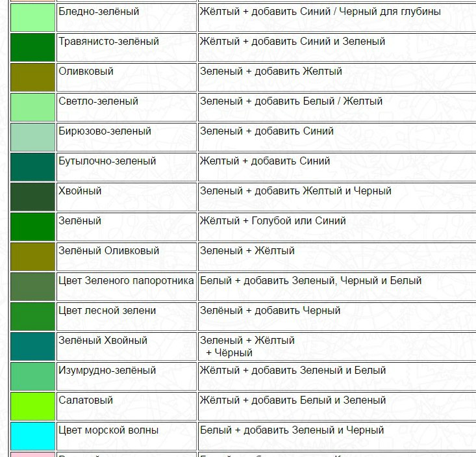The image size is (476, 457).
Task: Click the cyan swatch for Цвет морской волны
Action: pos(32,436)
